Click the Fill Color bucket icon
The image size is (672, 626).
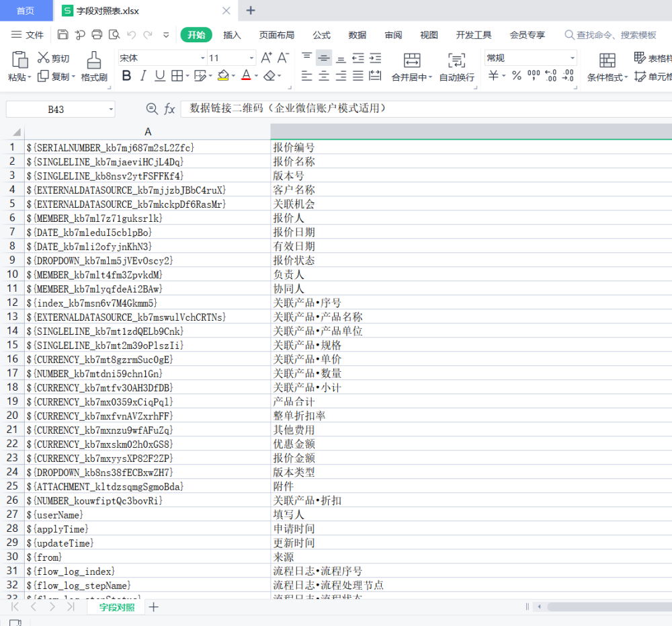pyautogui.click(x=223, y=76)
